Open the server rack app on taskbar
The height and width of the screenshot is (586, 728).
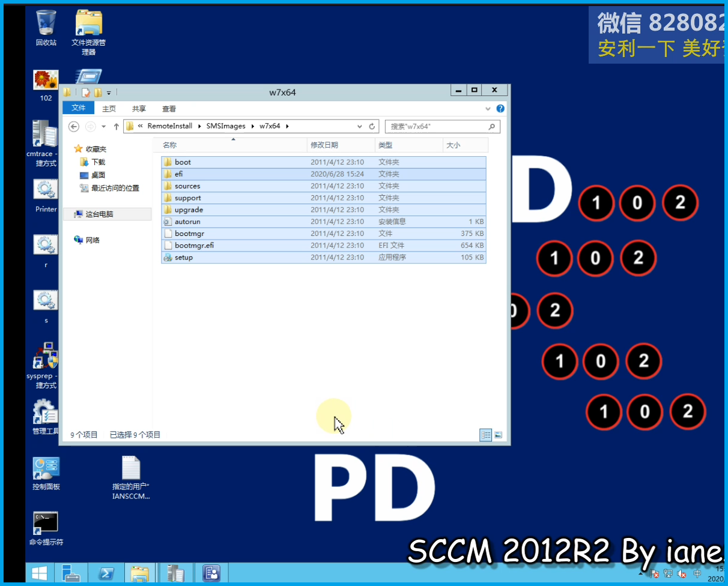coord(175,573)
